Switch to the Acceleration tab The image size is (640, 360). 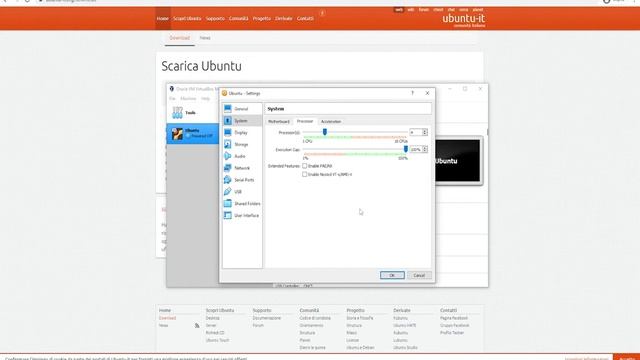pyautogui.click(x=331, y=122)
